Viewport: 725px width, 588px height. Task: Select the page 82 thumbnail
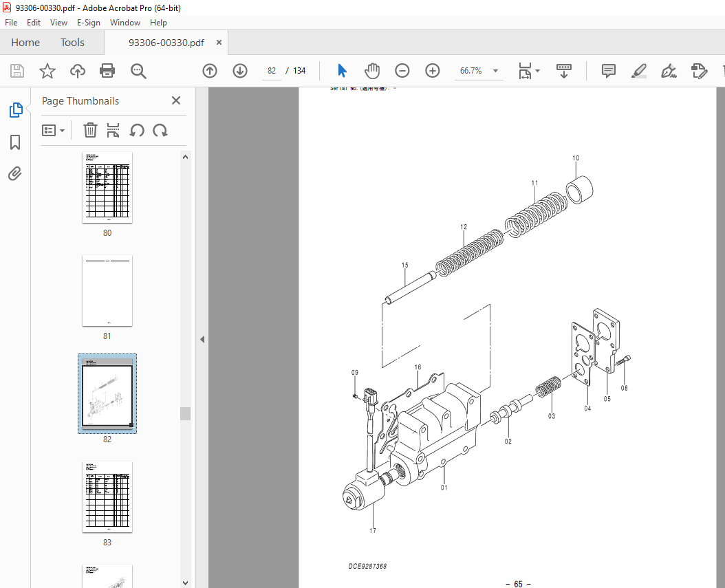click(x=107, y=394)
